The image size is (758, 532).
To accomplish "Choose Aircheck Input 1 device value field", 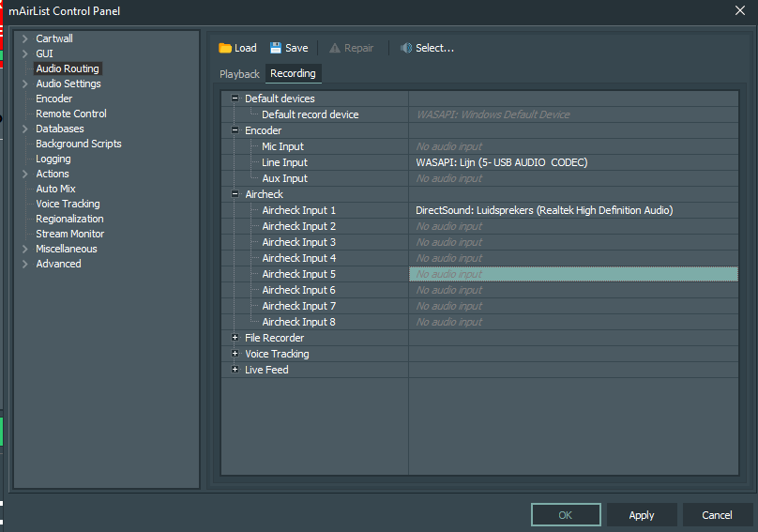I will click(x=573, y=210).
